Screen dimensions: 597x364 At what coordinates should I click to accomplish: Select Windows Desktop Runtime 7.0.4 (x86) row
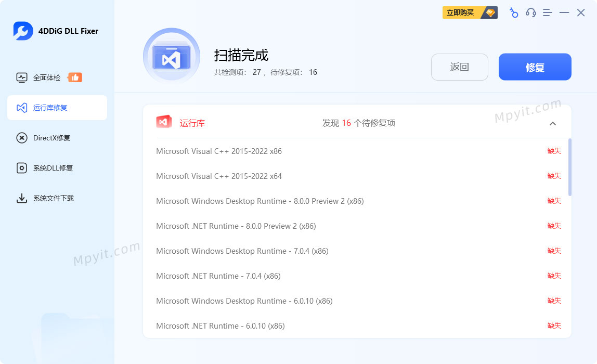[358, 251]
